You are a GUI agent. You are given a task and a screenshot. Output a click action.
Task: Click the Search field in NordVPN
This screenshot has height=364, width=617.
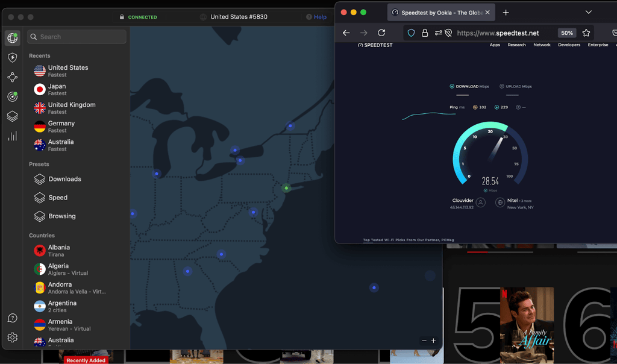point(77,37)
